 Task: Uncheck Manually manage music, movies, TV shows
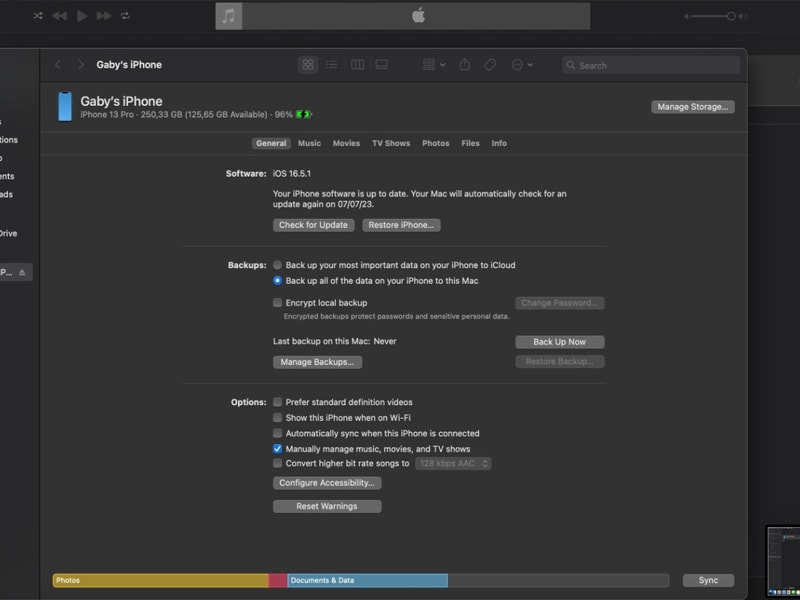click(277, 449)
